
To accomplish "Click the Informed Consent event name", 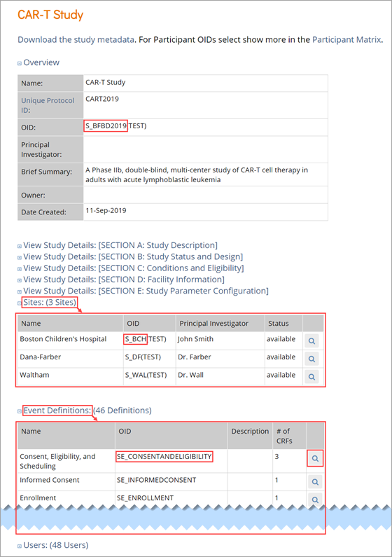I will coord(50,480).
